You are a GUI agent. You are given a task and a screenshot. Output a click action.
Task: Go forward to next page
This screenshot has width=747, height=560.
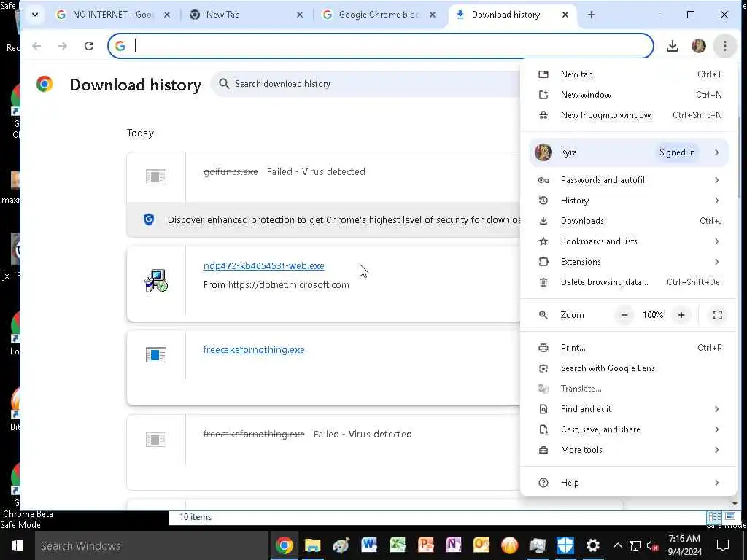[x=63, y=46]
